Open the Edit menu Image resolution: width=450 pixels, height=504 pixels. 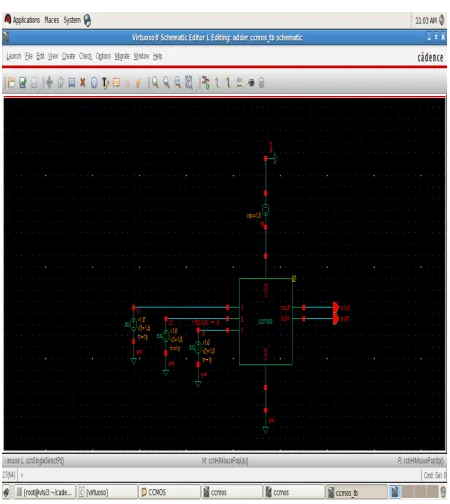click(40, 56)
